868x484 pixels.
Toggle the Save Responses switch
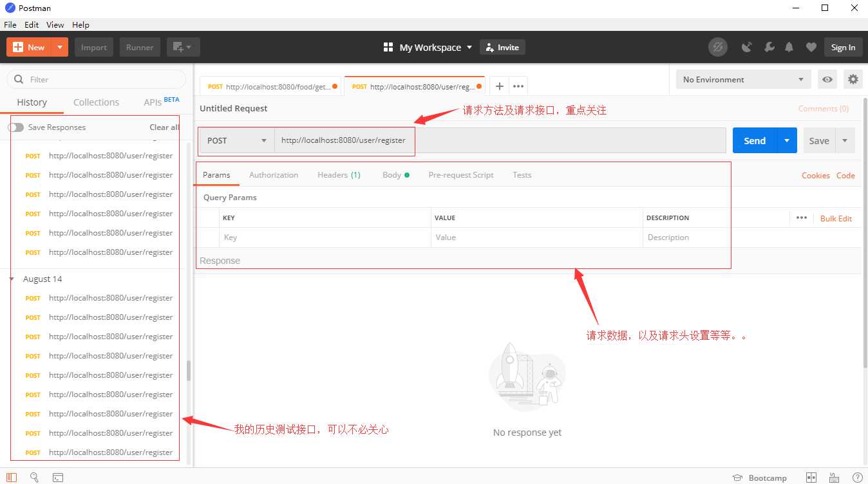[15, 127]
